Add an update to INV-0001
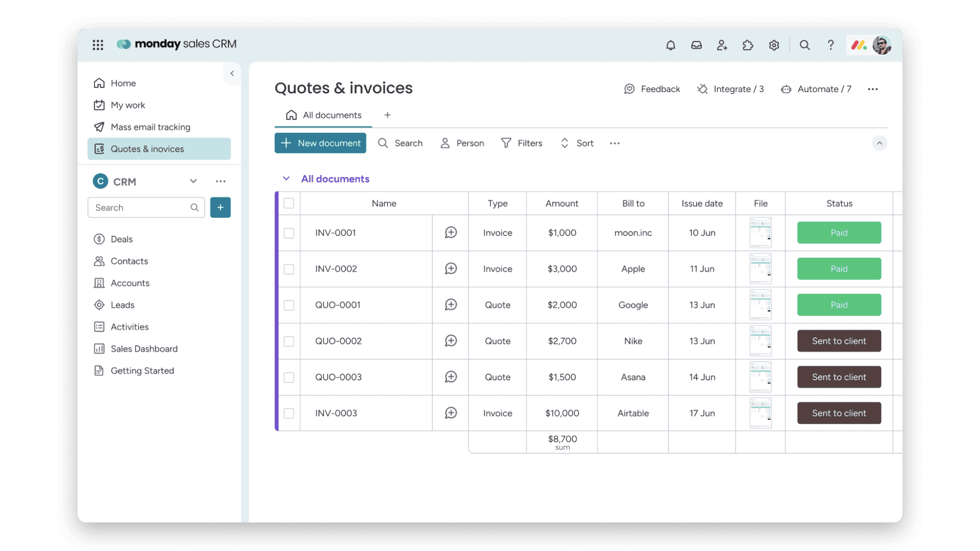The width and height of the screenshot is (980, 551). [451, 233]
